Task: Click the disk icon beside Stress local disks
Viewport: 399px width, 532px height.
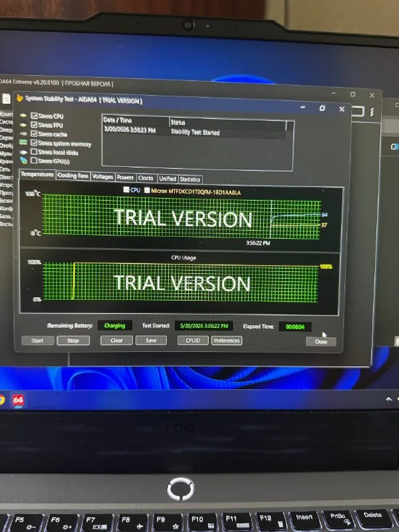Action: tap(23, 152)
